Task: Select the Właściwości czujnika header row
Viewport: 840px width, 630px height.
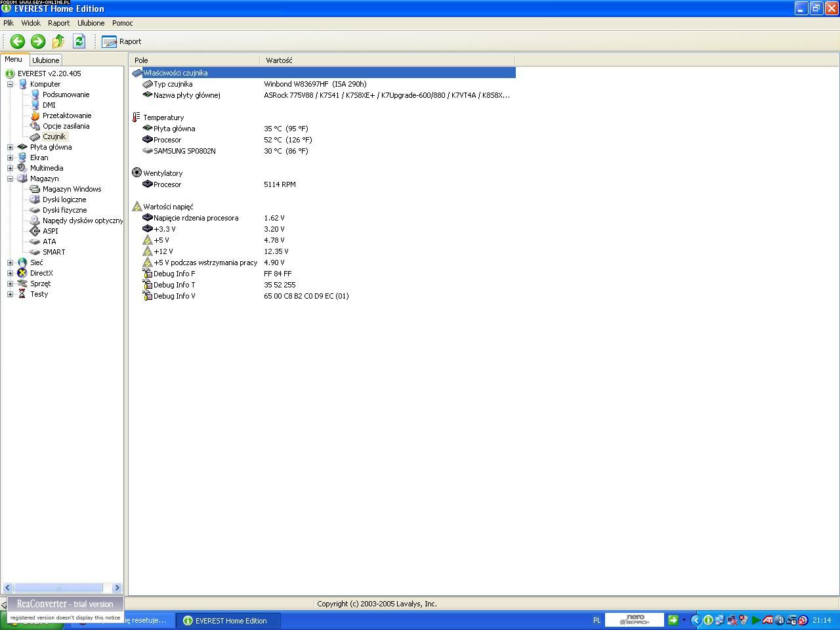Action: [x=323, y=73]
